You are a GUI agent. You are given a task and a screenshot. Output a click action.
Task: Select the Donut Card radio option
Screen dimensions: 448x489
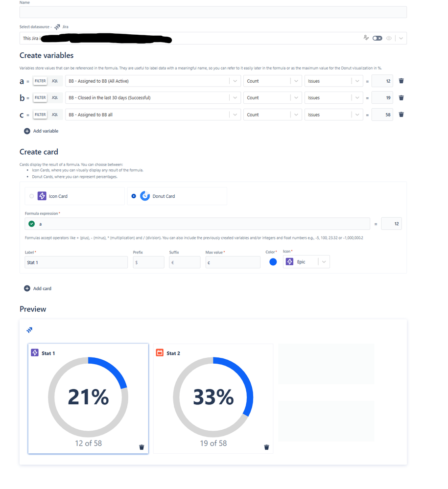134,196
